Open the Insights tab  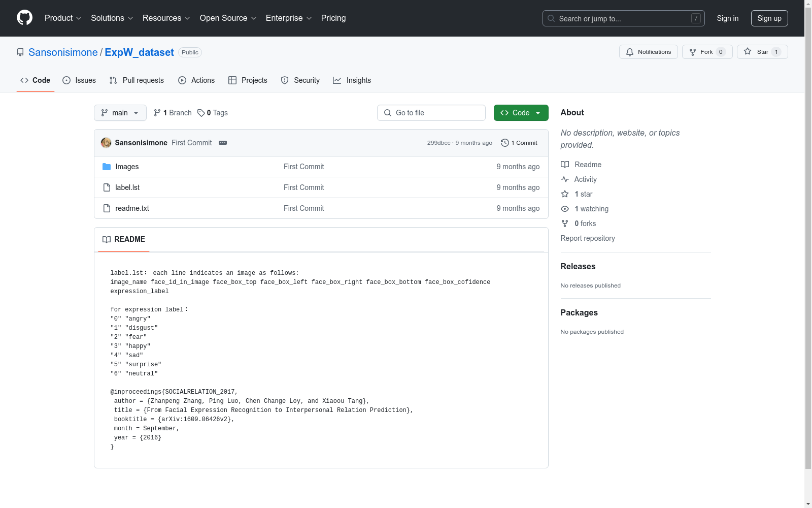[x=352, y=80]
